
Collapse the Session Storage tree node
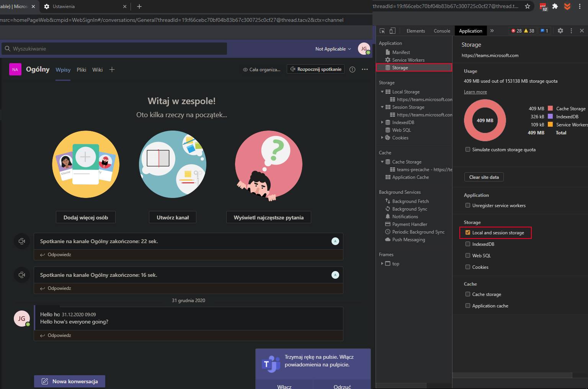click(x=382, y=107)
